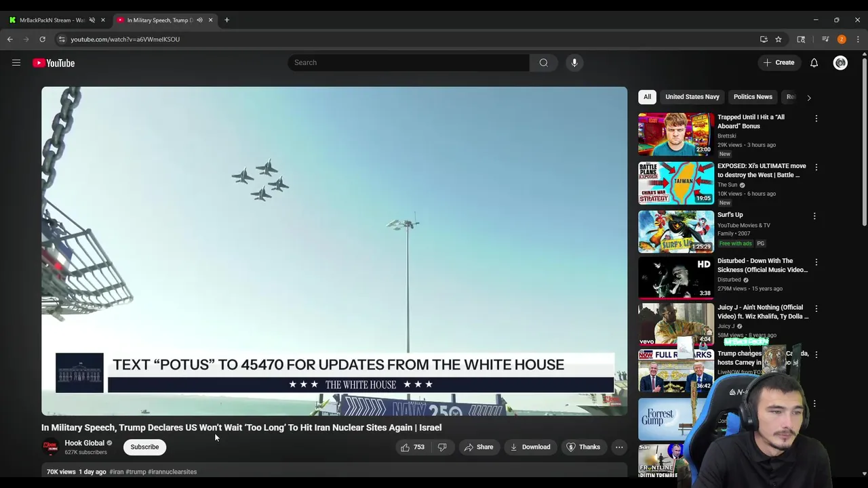Open Surf's Up movie thumbnail
868x488 pixels.
[x=676, y=231]
